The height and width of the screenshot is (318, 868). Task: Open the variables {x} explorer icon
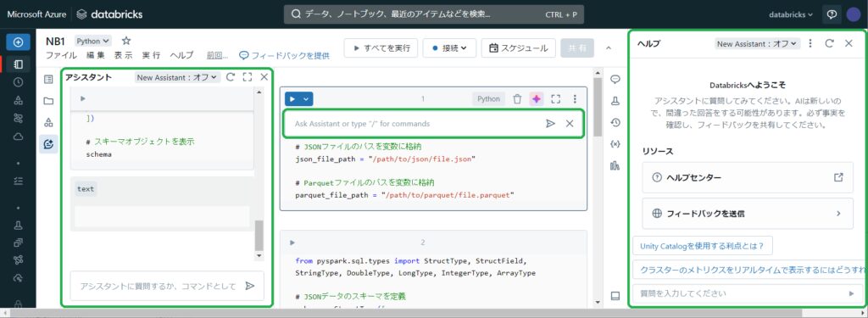pyautogui.click(x=615, y=144)
